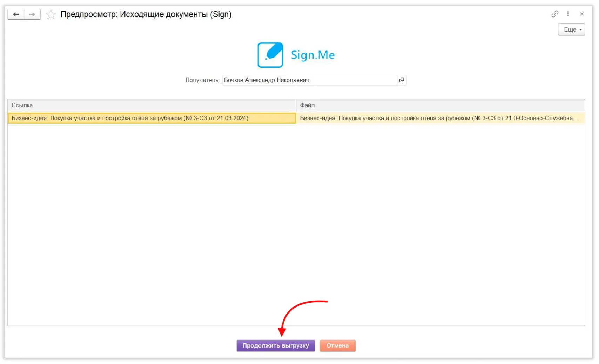The image size is (599, 364).
Task: Go back with the left arrow button
Action: pyautogui.click(x=16, y=14)
